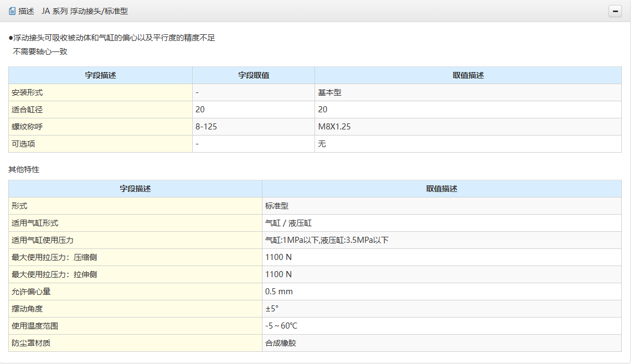Select the M8X1.25 description cell
Screen dimensions: 634x364
point(334,127)
